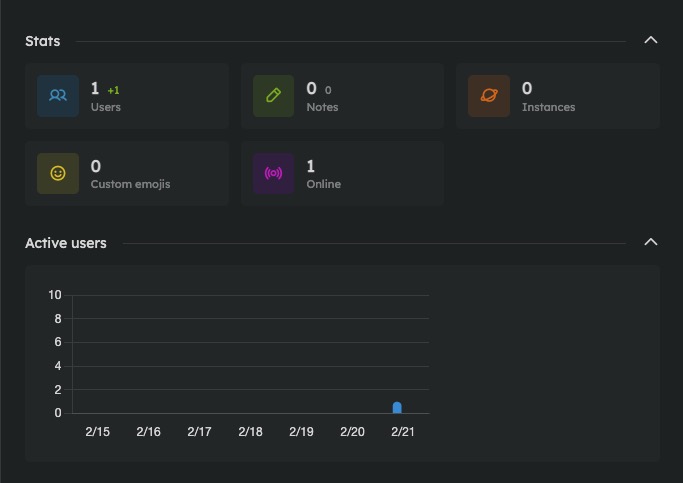This screenshot has width=683, height=483.
Task: Select the Notes label text
Action: [x=322, y=107]
